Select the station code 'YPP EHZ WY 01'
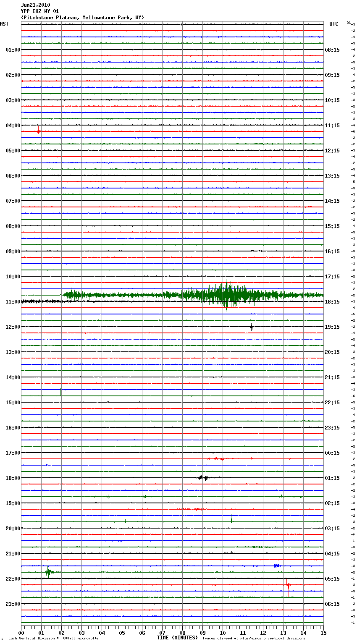Screen dimensions: 357x644 click(40, 11)
